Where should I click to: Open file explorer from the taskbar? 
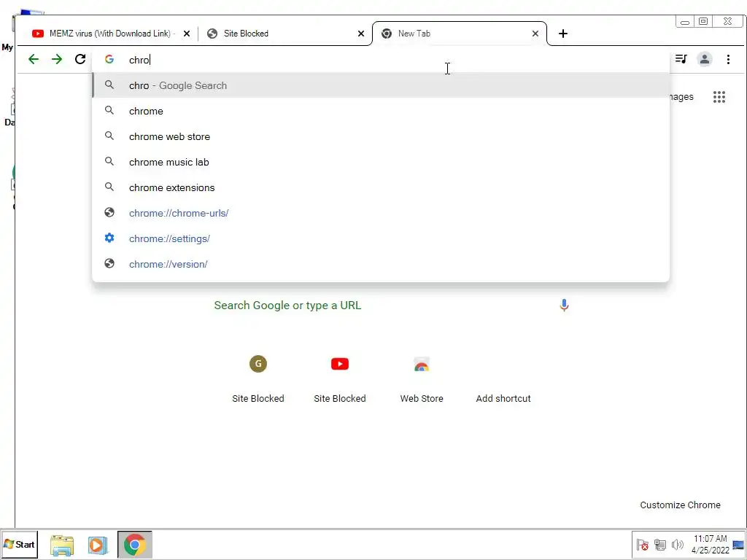pyautogui.click(x=62, y=545)
